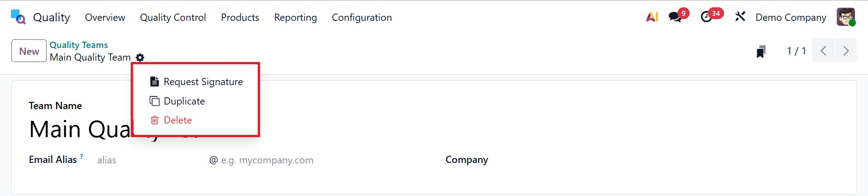Screen dimensions: 868x196
Task: Expand the Reporting menu
Action: tap(295, 17)
